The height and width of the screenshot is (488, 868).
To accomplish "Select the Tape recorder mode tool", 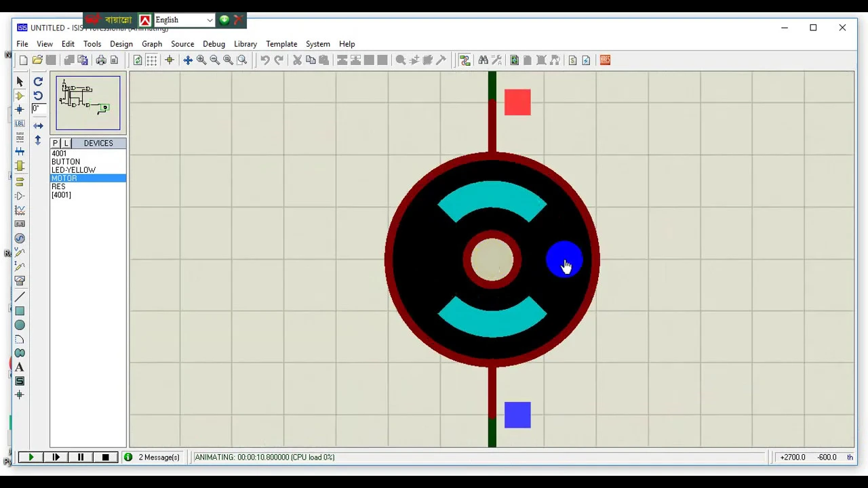I will [x=20, y=224].
